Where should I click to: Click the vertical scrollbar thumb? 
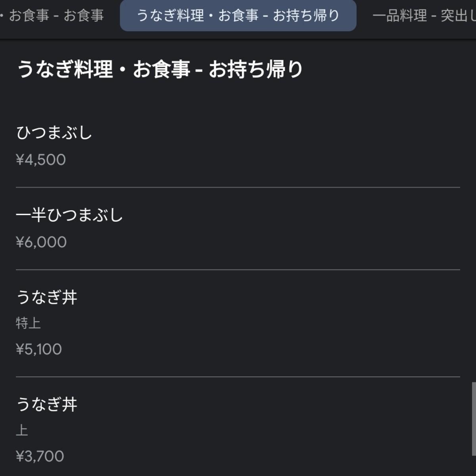pyautogui.click(x=474, y=419)
